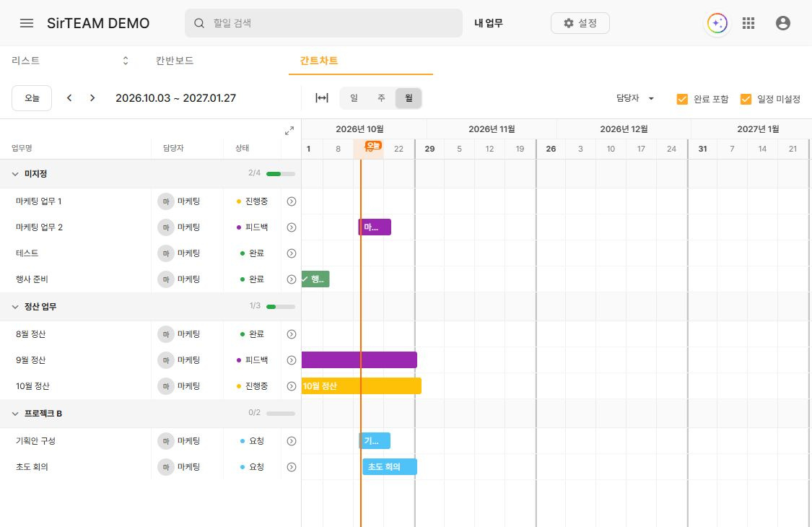This screenshot has width=812, height=527.
Task: Uncheck the 완료 포함 checkbox
Action: click(x=682, y=99)
